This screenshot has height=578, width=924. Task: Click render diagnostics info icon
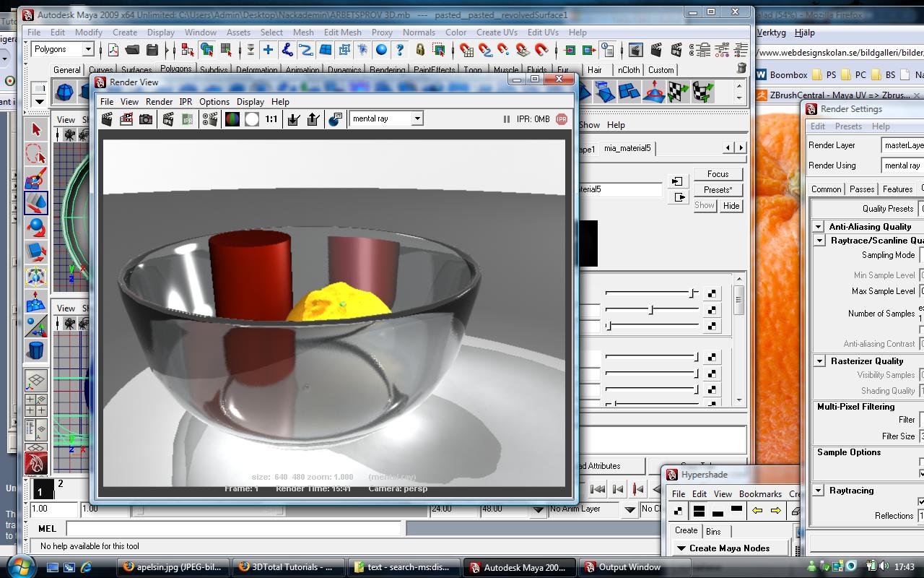coord(336,119)
